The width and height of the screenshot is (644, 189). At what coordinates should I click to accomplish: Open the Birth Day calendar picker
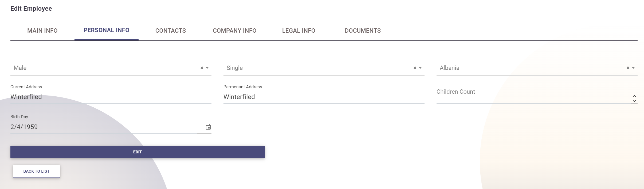(208, 127)
